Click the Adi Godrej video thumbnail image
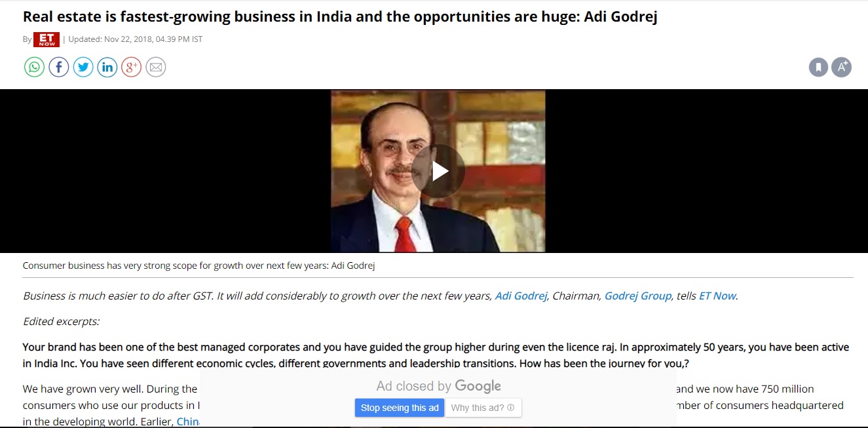868x428 pixels. (x=438, y=171)
